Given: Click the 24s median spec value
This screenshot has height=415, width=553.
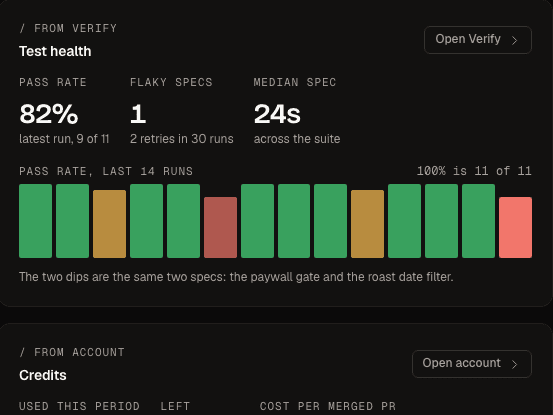Looking at the screenshot, I should [x=277, y=114].
